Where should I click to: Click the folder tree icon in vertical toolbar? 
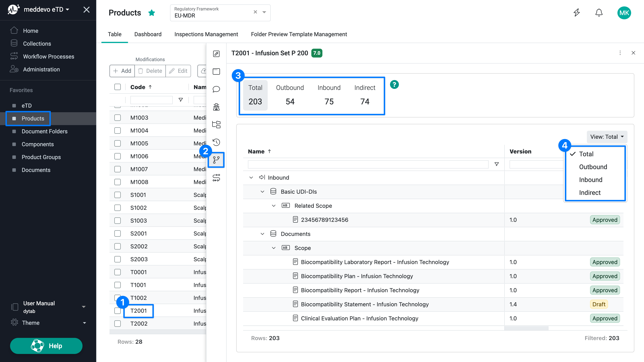[216, 124]
